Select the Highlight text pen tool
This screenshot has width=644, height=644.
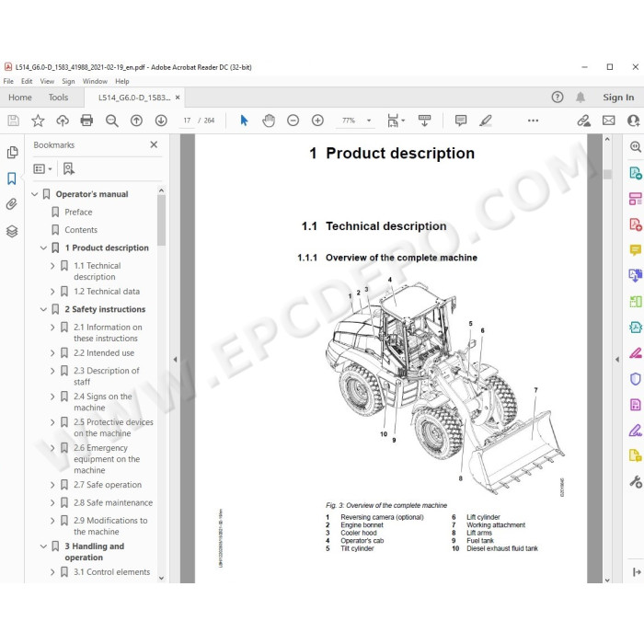486,121
